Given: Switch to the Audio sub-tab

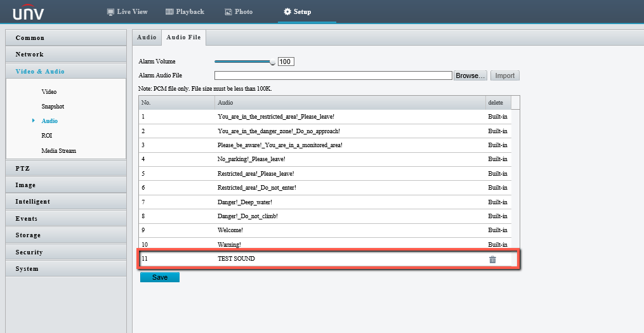Looking at the screenshot, I should [147, 37].
